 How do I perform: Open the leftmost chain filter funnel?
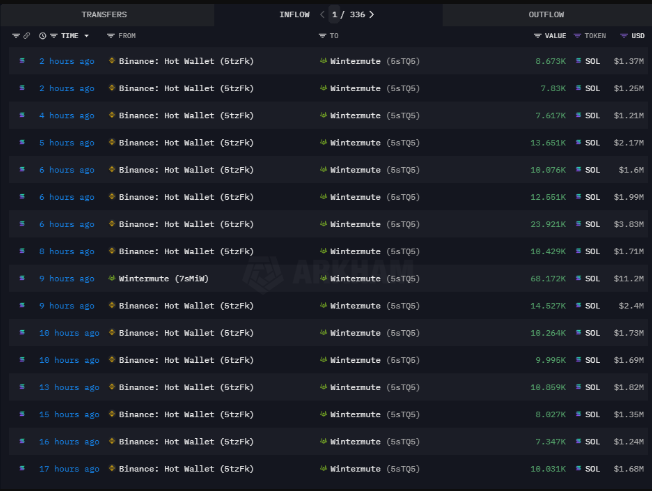click(x=16, y=36)
